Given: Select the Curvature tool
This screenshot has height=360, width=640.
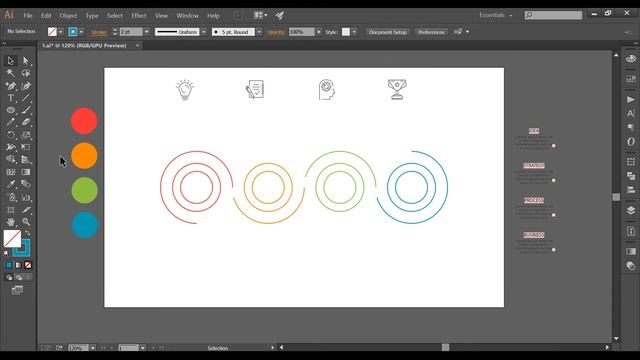Looking at the screenshot, I should (26, 86).
